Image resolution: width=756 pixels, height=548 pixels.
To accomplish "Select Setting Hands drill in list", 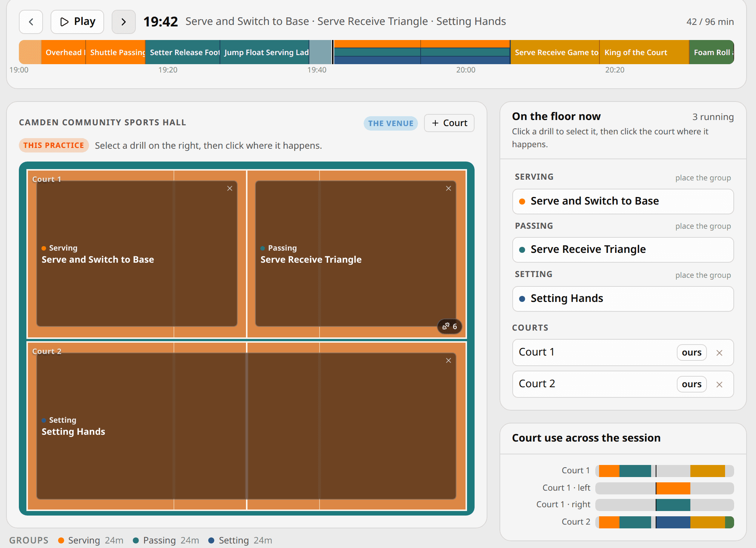I will [623, 299].
